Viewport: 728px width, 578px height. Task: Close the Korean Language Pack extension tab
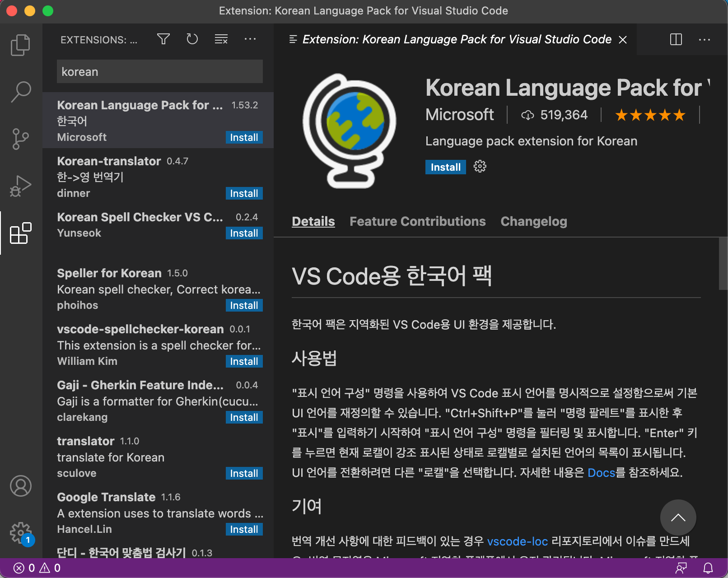pos(623,40)
